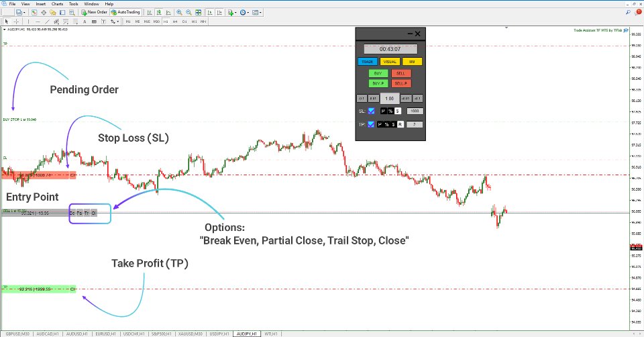644x337 pixels.
Task: Toggle the Chart Shift icon
Action: click(219, 12)
